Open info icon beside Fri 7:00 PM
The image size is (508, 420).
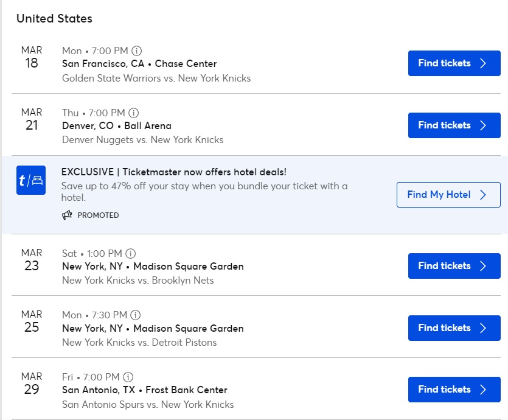[x=128, y=377]
